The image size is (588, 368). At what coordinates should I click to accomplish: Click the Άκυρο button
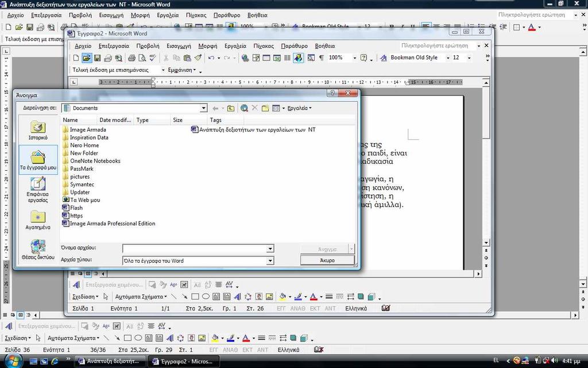pyautogui.click(x=327, y=260)
